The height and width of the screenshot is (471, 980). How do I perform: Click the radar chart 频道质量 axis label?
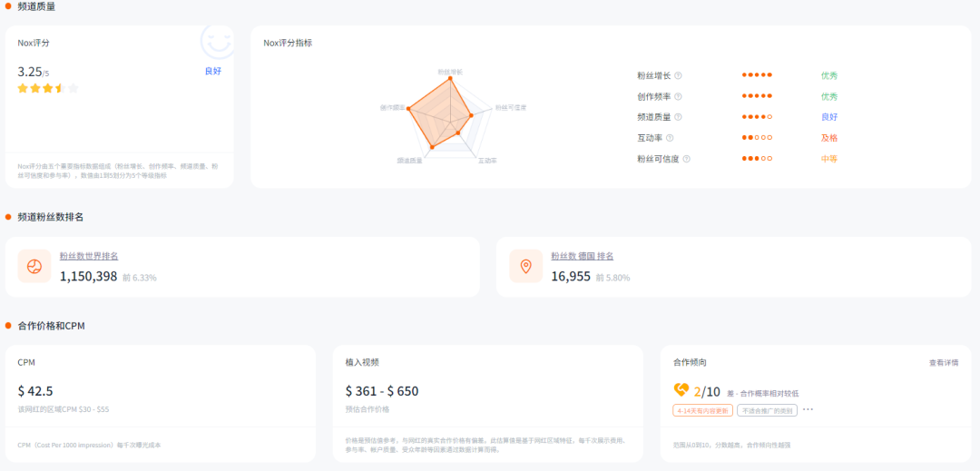coord(409,162)
